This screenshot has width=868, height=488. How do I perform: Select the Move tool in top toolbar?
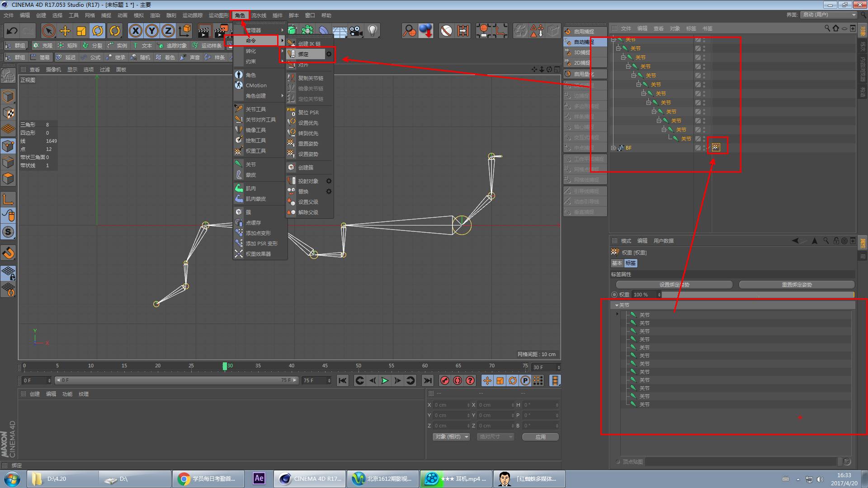(65, 31)
